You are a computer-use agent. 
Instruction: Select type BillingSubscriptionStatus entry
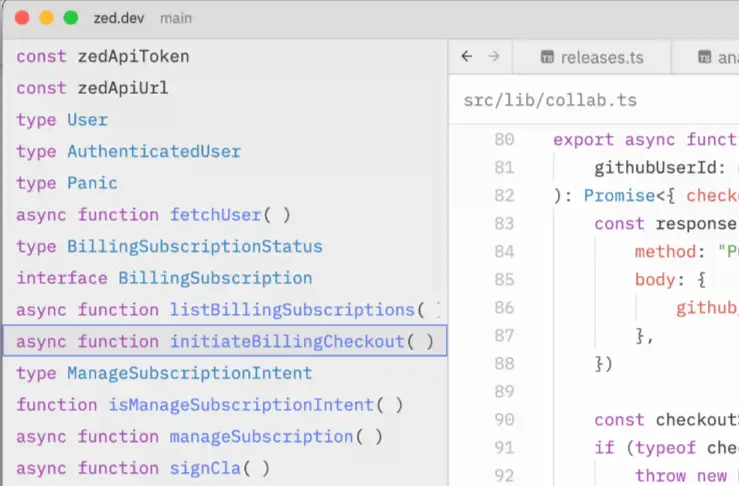point(225,246)
